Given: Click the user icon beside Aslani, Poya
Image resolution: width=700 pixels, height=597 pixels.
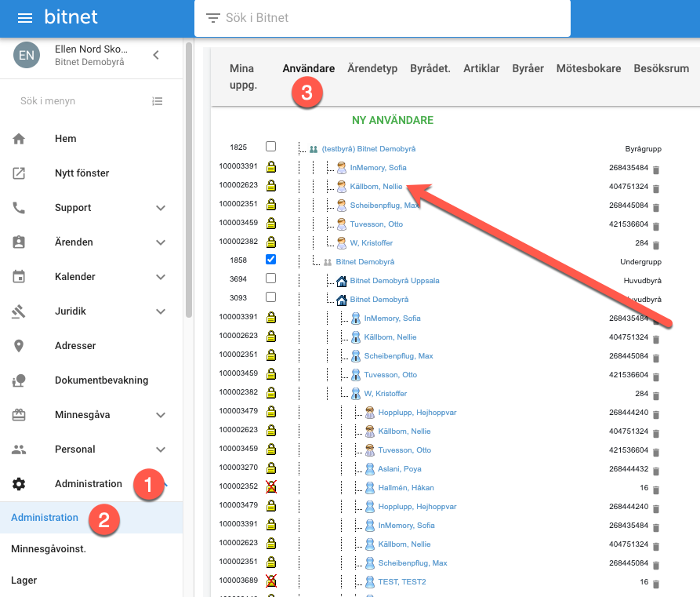Looking at the screenshot, I should point(370,469).
